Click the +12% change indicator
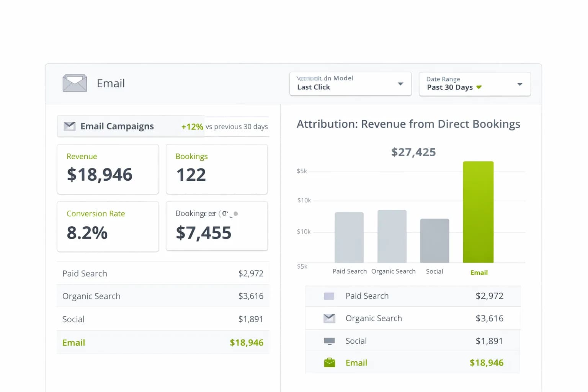Image resolution: width=588 pixels, height=392 pixels. point(192,127)
